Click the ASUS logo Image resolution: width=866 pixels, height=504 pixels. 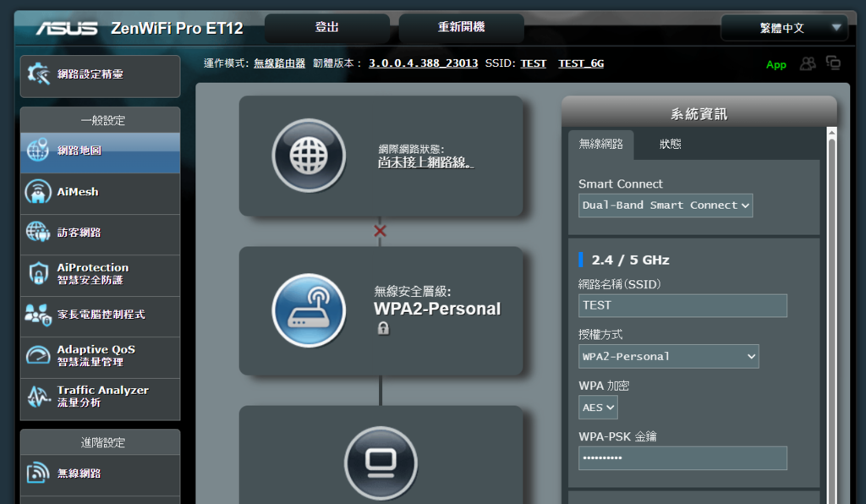pyautogui.click(x=67, y=28)
